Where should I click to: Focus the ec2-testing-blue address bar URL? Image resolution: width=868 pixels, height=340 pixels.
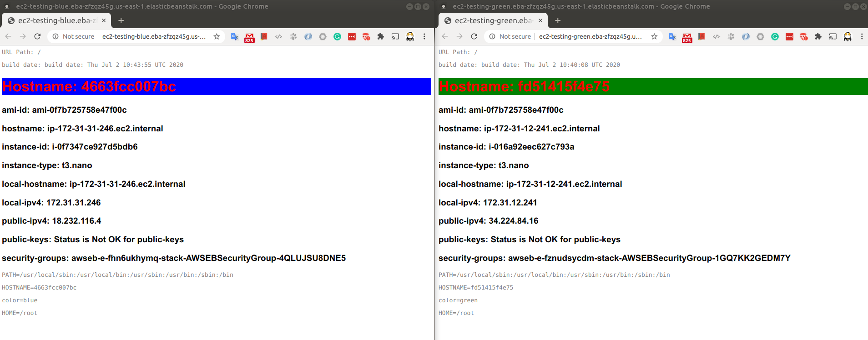pyautogui.click(x=154, y=36)
